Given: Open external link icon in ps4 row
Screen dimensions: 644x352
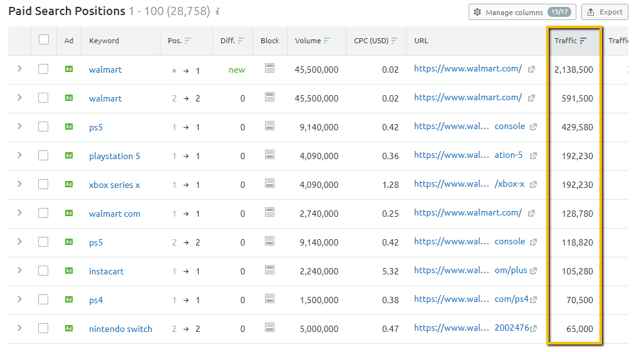Looking at the screenshot, I should (533, 300).
